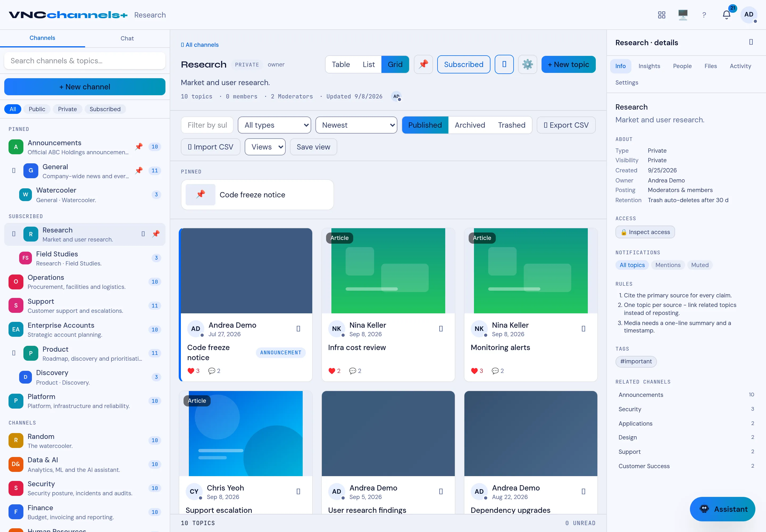
Task: Switch to the Chat tab
Action: (x=127, y=38)
